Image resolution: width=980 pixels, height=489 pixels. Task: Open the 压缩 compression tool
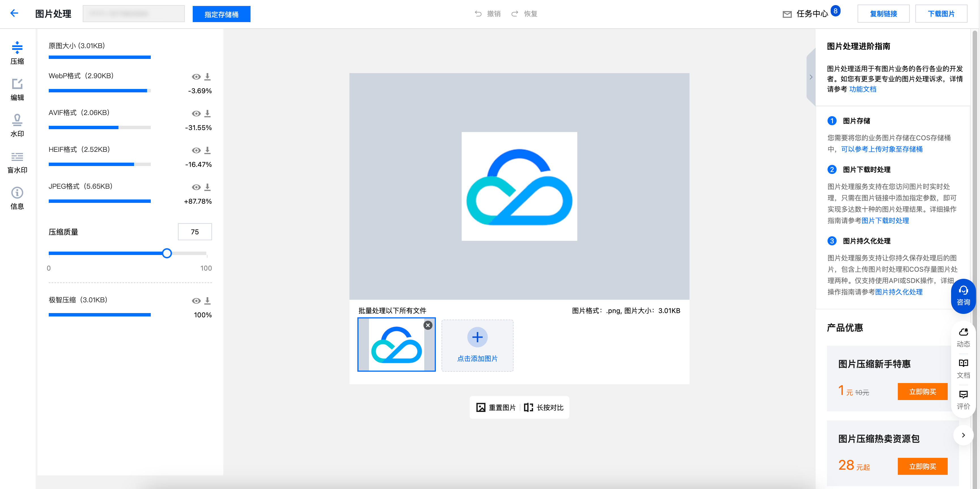click(x=17, y=53)
